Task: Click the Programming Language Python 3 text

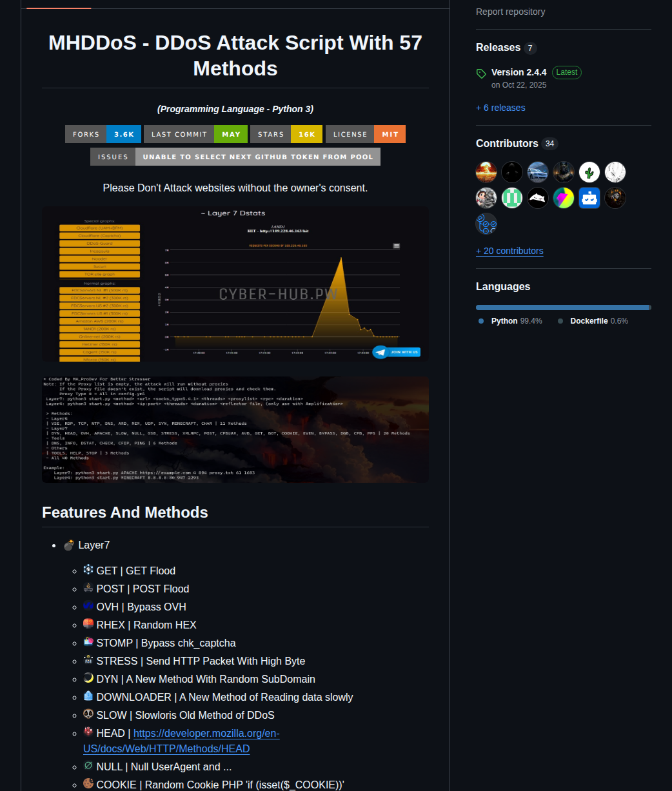Action: click(x=235, y=109)
